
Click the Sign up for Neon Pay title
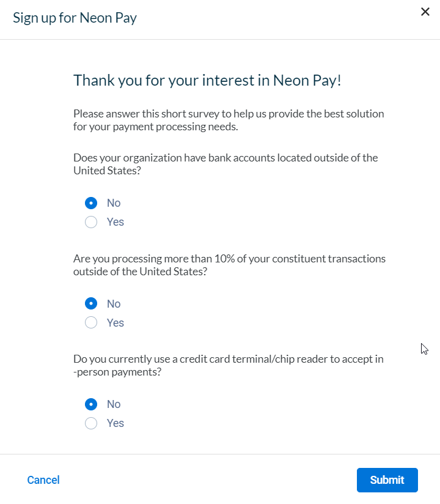click(74, 18)
